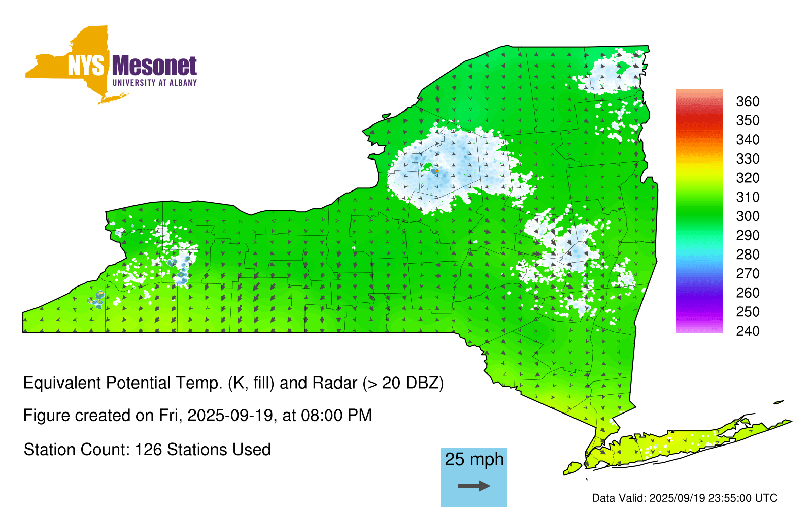Click Staten Island at the map's southern tip
Viewport: 812px width, 508px height.
pos(573,467)
